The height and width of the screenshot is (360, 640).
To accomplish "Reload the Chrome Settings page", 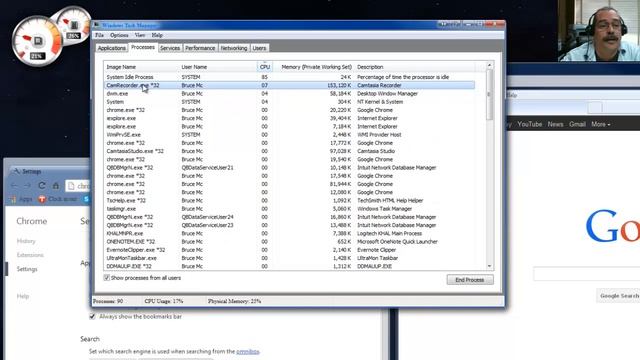I will (x=42, y=186).
